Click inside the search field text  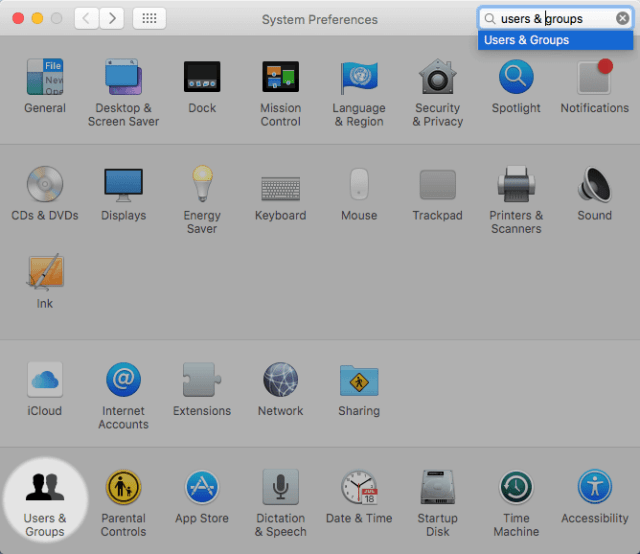click(542, 19)
